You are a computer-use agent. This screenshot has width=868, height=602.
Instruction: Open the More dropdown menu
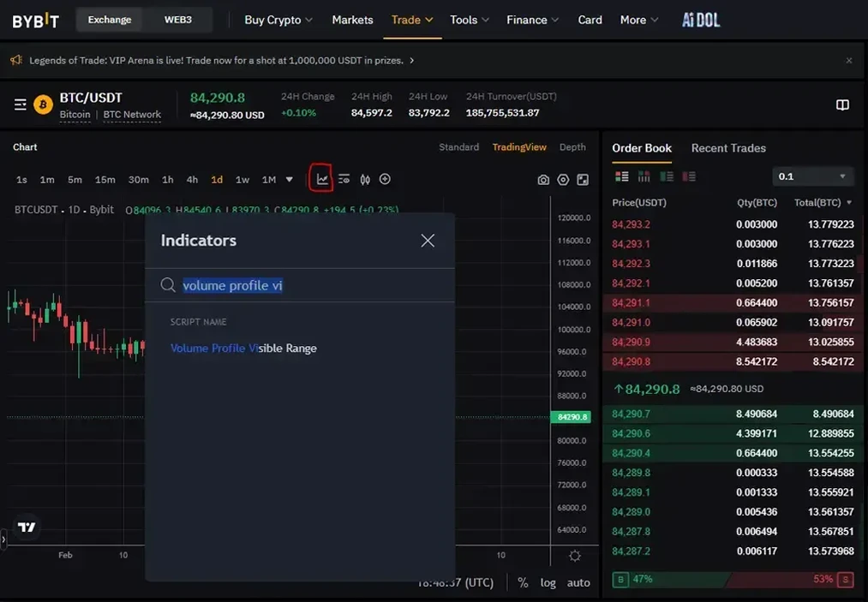639,20
